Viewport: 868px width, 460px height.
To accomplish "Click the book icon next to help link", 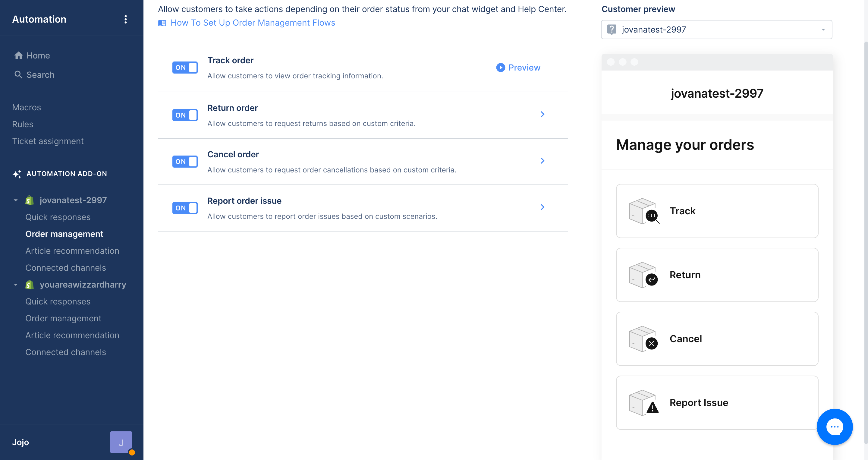I will [162, 23].
